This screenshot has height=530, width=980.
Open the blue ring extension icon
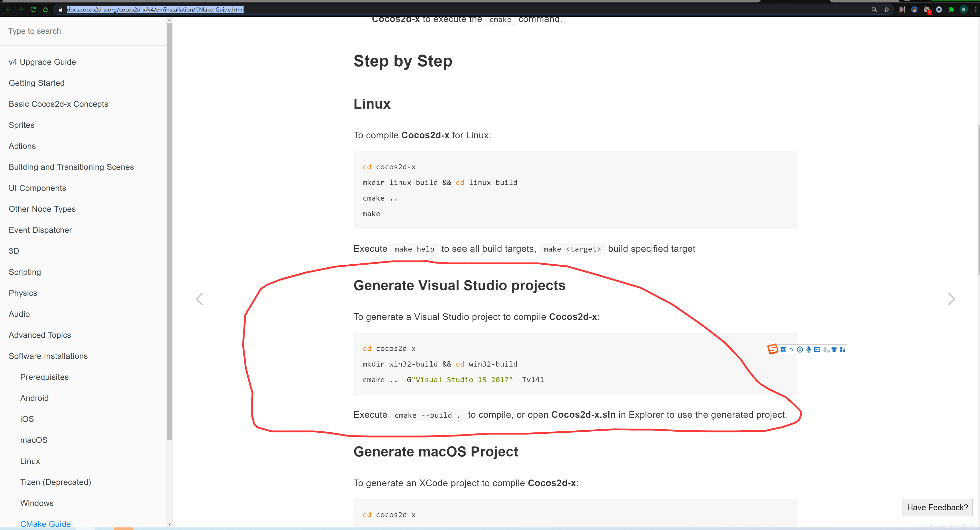[939, 9]
